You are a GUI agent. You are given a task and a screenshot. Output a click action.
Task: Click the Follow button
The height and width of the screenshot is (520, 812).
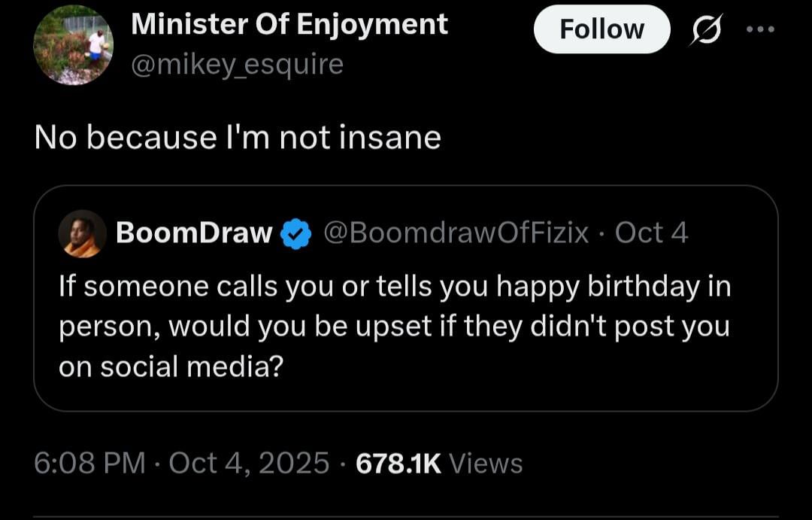(601, 29)
